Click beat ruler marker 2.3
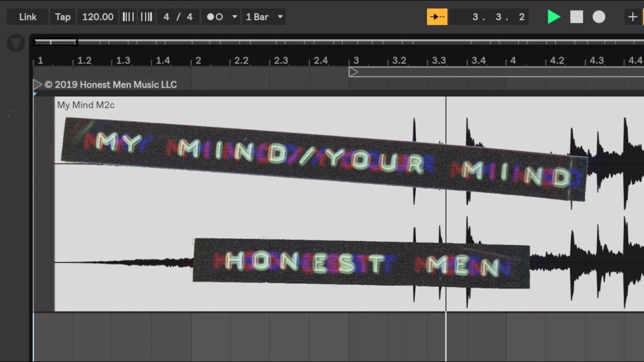 click(281, 61)
